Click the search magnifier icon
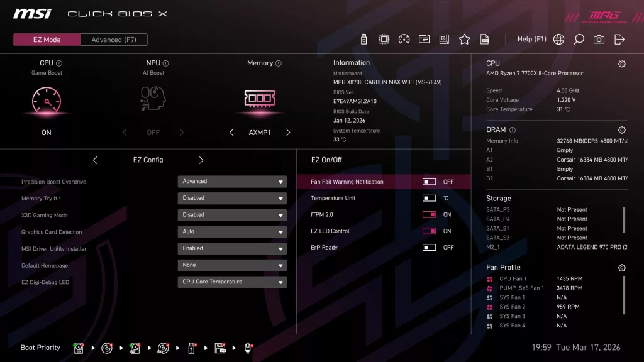 (579, 38)
